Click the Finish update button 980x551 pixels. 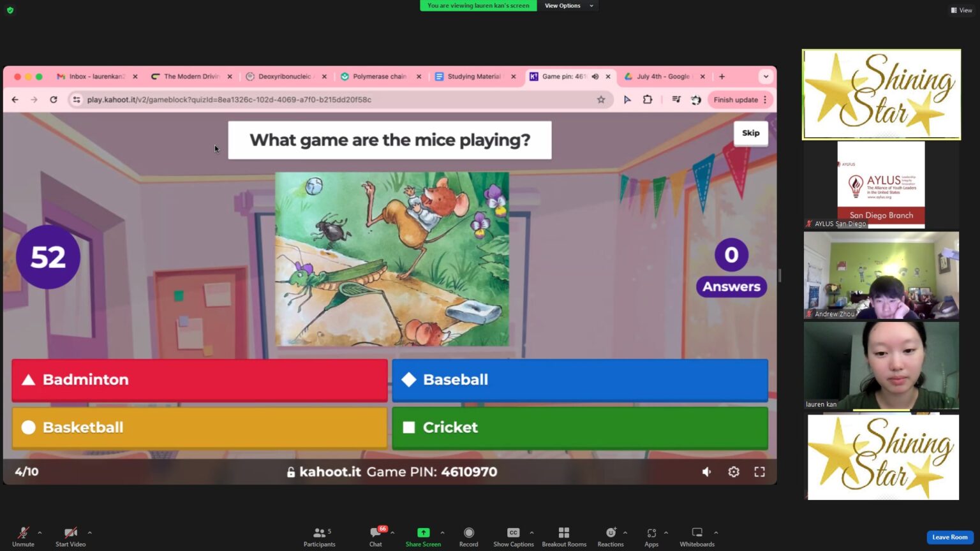pyautogui.click(x=736, y=100)
